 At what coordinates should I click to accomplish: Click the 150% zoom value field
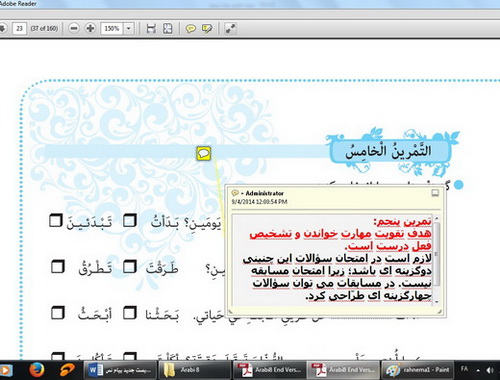pyautogui.click(x=112, y=29)
